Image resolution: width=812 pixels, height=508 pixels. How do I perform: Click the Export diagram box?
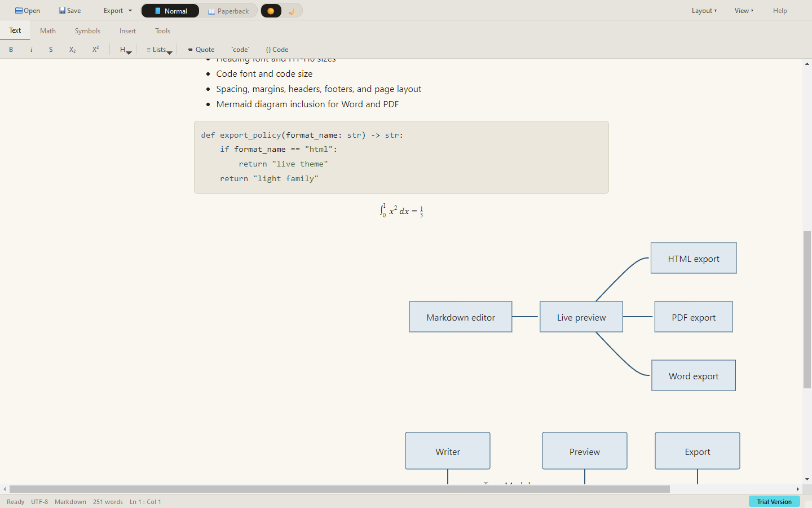pos(698,451)
